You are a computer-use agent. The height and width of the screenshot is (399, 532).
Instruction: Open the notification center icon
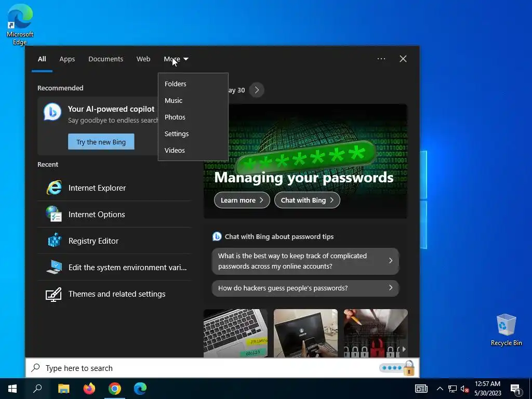point(516,389)
